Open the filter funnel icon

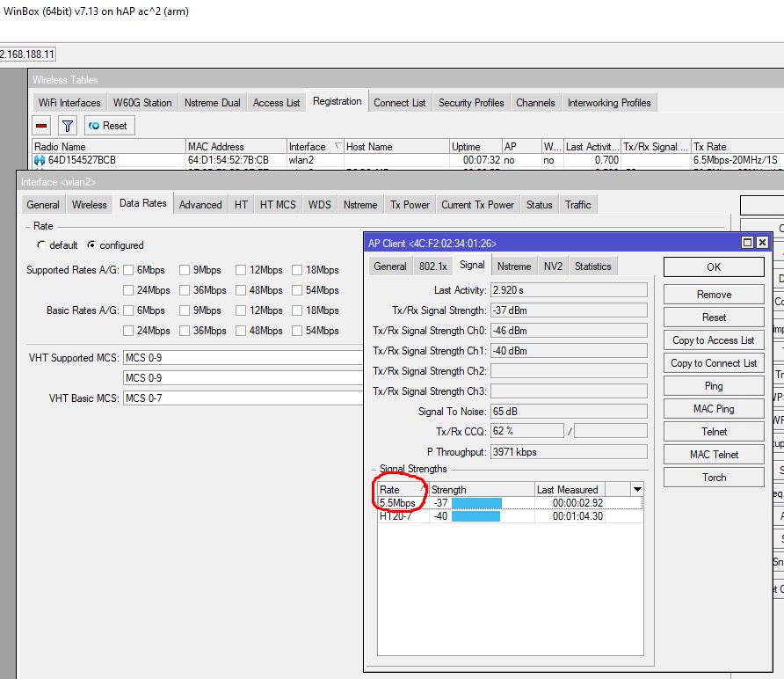pos(68,125)
